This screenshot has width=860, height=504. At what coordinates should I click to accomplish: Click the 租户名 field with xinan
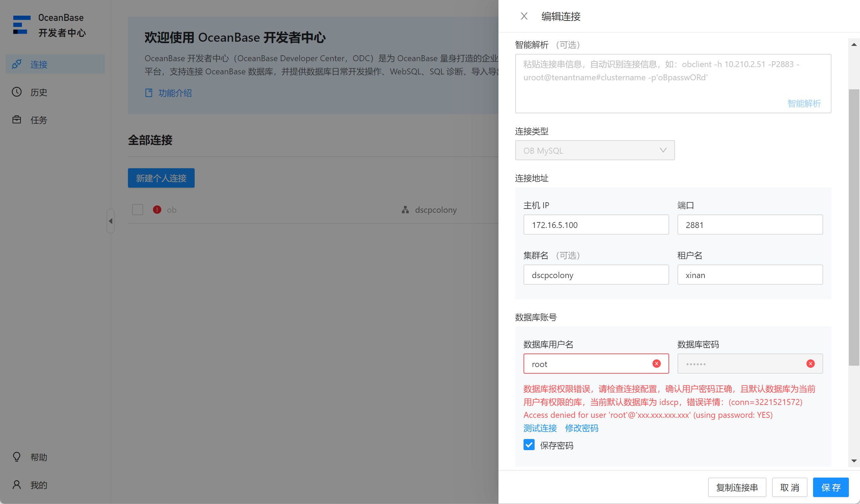point(750,275)
